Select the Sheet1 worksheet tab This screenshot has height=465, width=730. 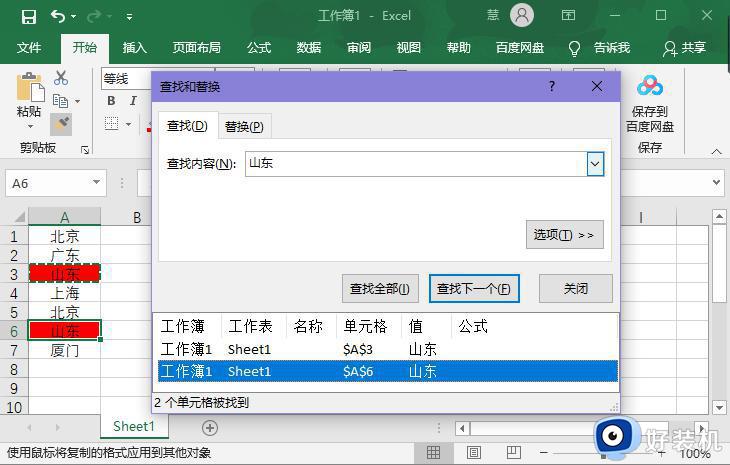pos(134,426)
